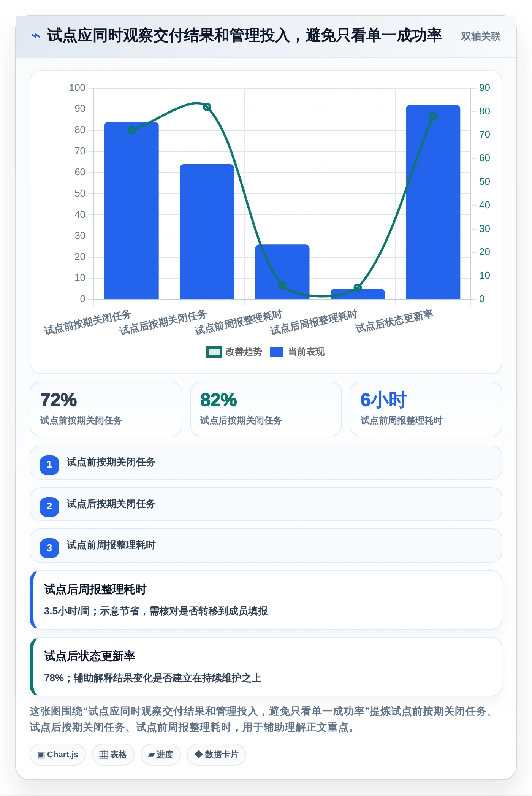Click the 72% data card
532x796 pixels.
tap(106, 409)
